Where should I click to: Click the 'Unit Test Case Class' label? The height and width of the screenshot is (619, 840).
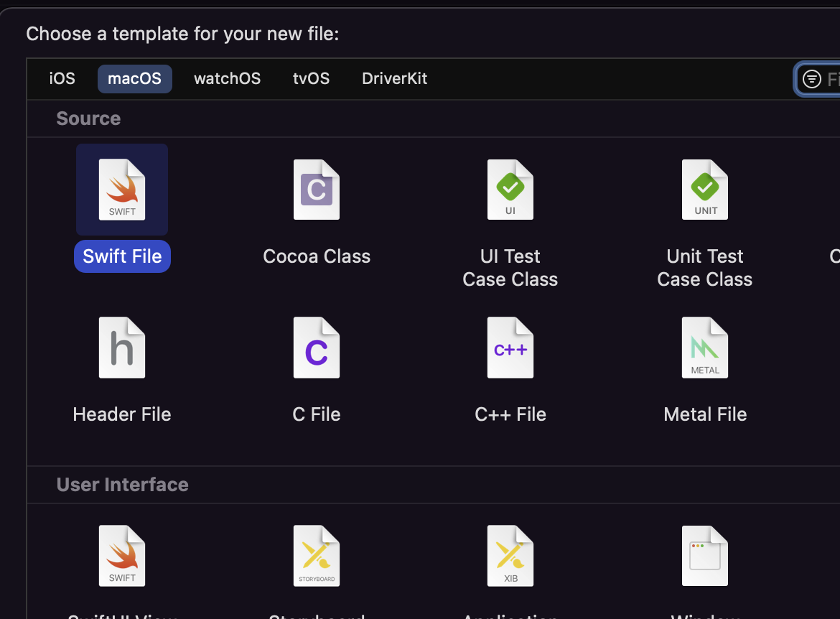pyautogui.click(x=705, y=267)
